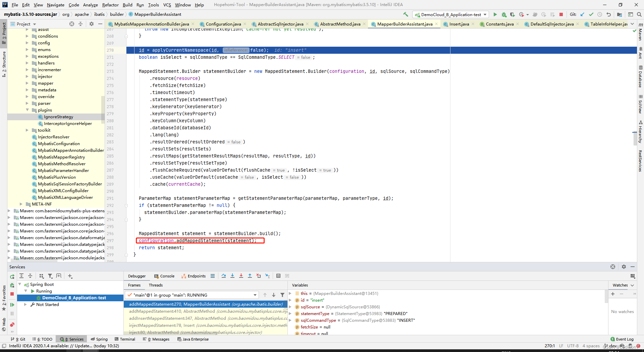Click Step Over debugger icon
Image resolution: width=644 pixels, height=352 pixels.
tap(224, 276)
